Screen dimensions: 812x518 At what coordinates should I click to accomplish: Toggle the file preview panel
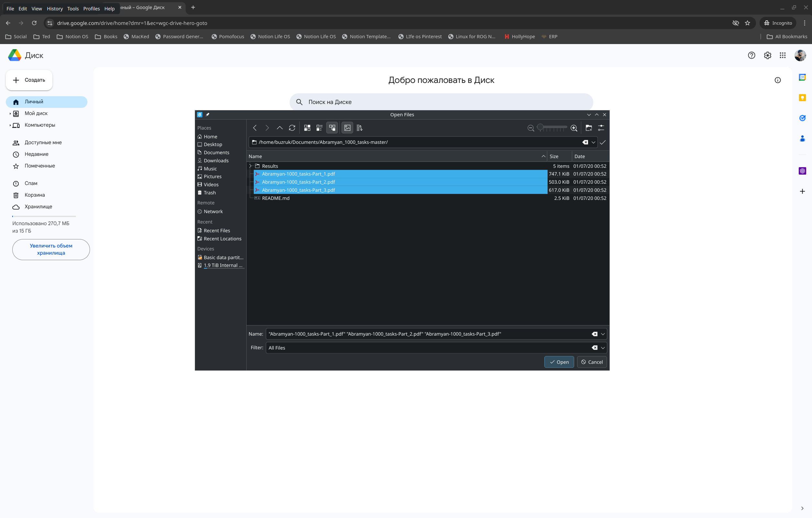(347, 128)
